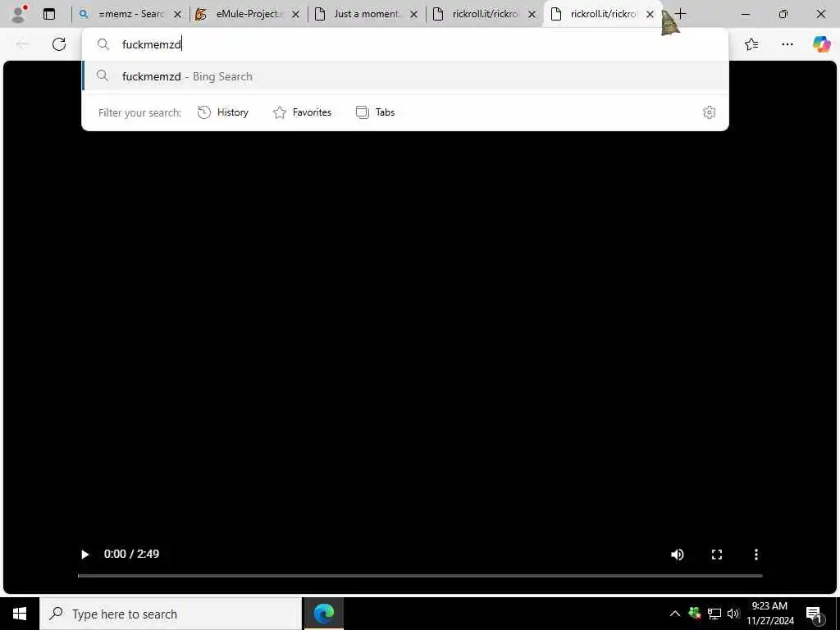Click the 'Type here to search' box
Screen dimensions: 840x630
click(x=171, y=614)
